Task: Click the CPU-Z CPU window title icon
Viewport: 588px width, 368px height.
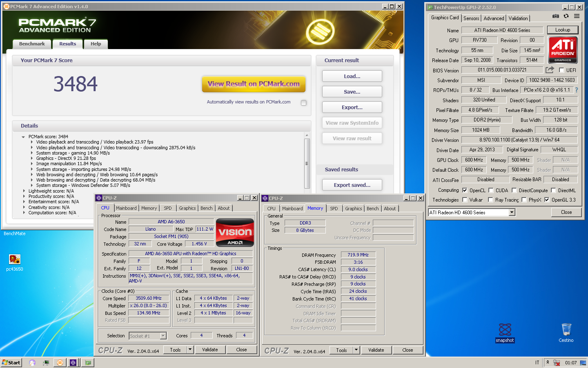Action: pos(99,198)
